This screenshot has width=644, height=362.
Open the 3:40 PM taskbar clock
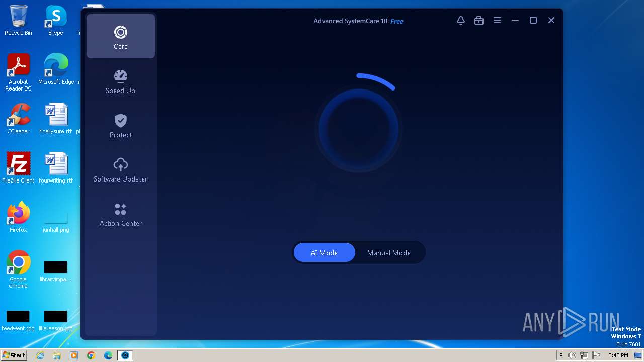click(x=618, y=355)
